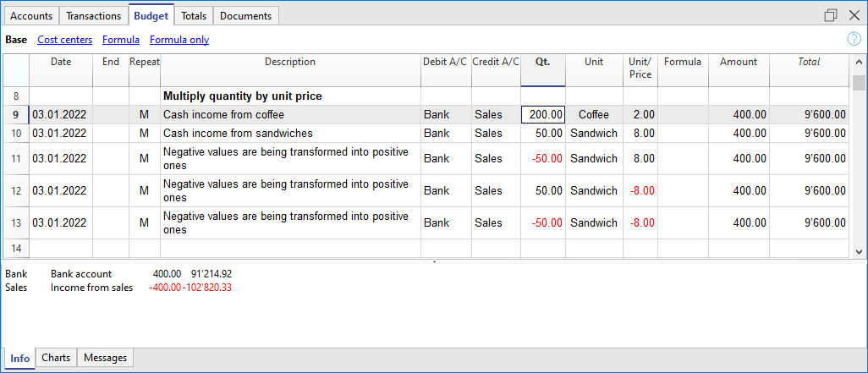Select row header 12
The image size is (868, 373).
pyautogui.click(x=16, y=191)
